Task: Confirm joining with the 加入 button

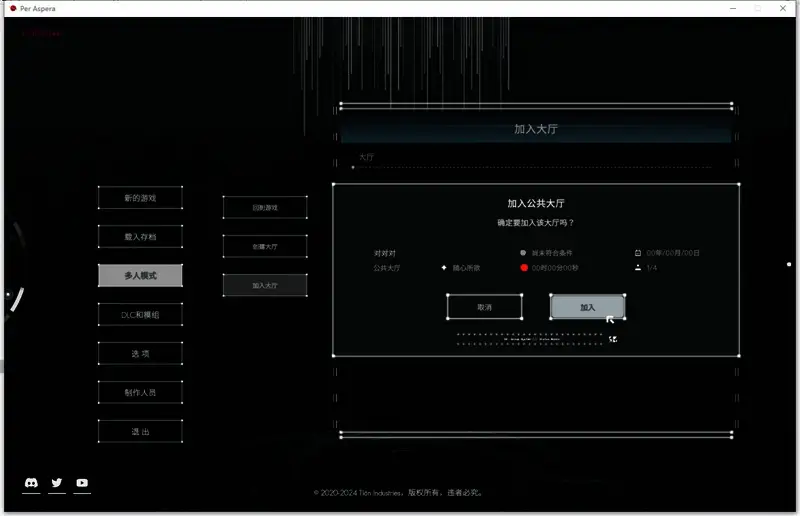Action: 587,307
